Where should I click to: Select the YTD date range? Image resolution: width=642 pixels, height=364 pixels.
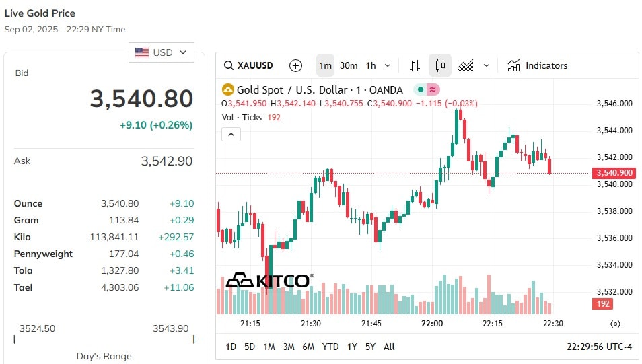[330, 347]
